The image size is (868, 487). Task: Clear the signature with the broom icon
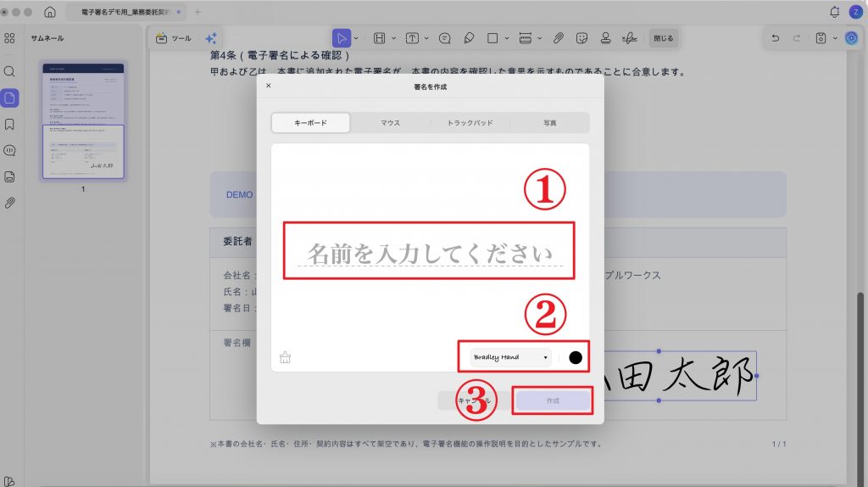[x=285, y=357]
